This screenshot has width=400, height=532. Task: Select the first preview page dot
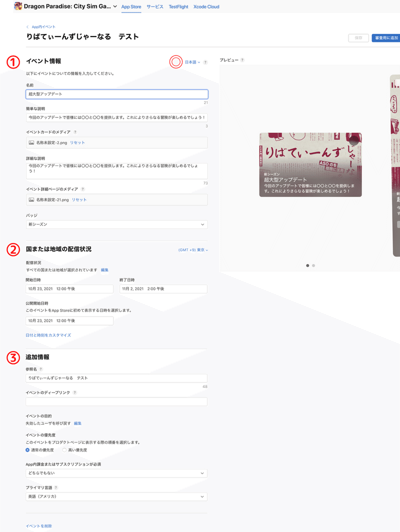pos(307,265)
